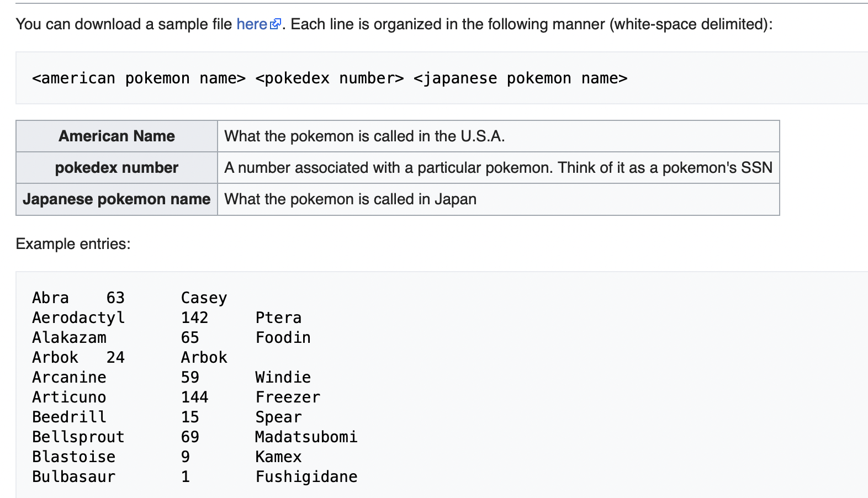
Task: Click the '<japanese pokemon name>' placeholder in code
Action: pyautogui.click(x=520, y=78)
